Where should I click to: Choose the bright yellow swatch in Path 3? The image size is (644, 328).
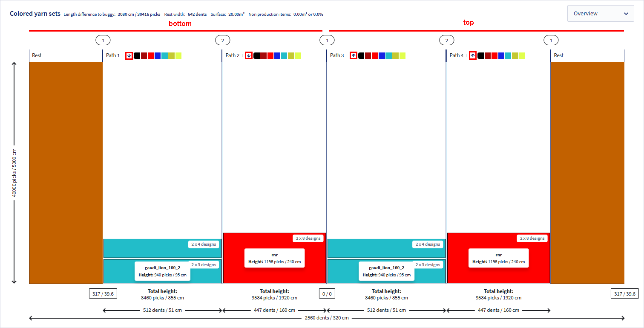[x=402, y=55]
